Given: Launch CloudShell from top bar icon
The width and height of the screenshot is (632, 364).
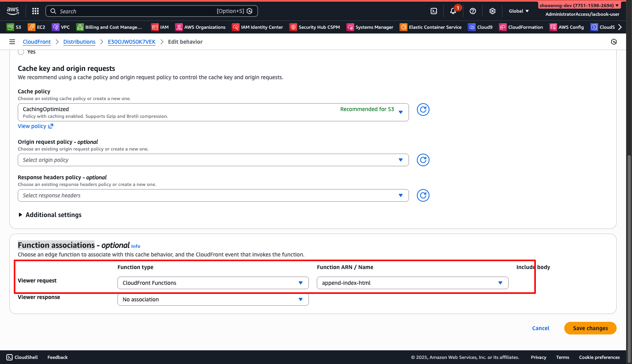Looking at the screenshot, I should pyautogui.click(x=434, y=11).
